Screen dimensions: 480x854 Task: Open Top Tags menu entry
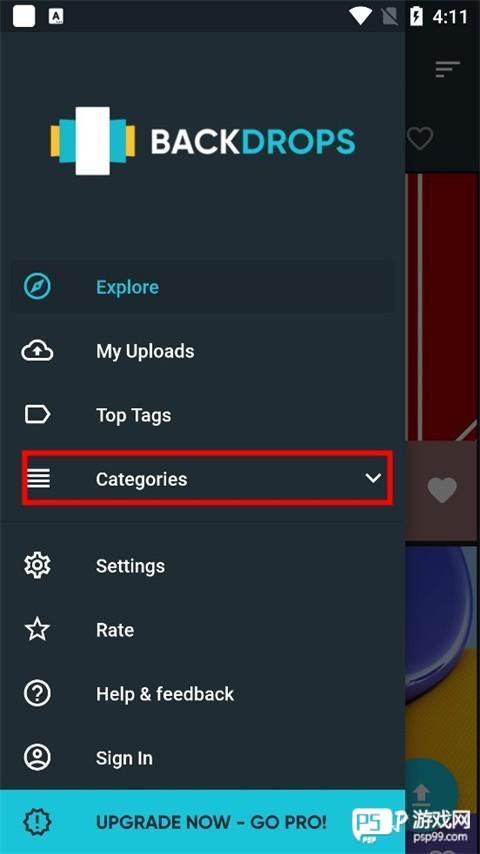click(x=203, y=415)
